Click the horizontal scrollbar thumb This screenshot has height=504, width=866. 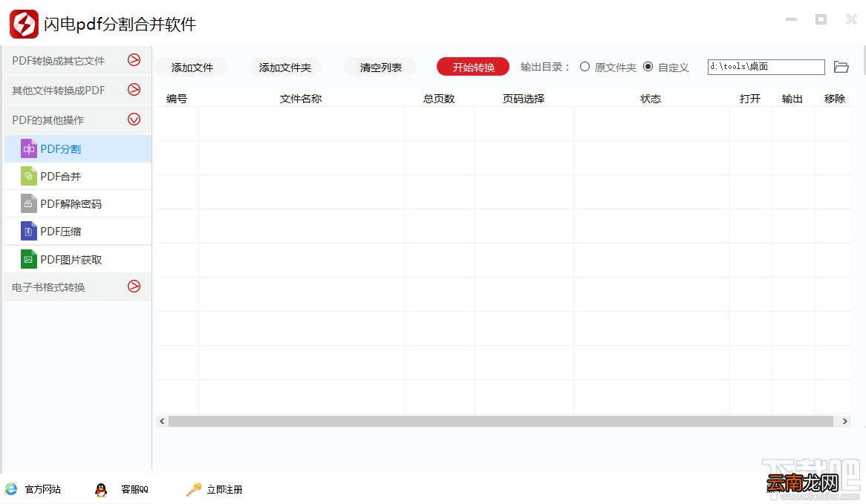(x=501, y=421)
